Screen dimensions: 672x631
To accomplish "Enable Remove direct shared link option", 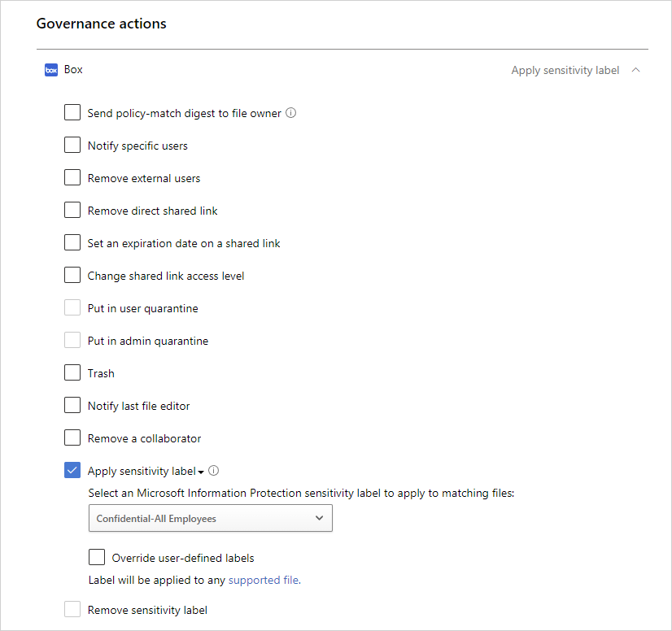I will (72, 211).
